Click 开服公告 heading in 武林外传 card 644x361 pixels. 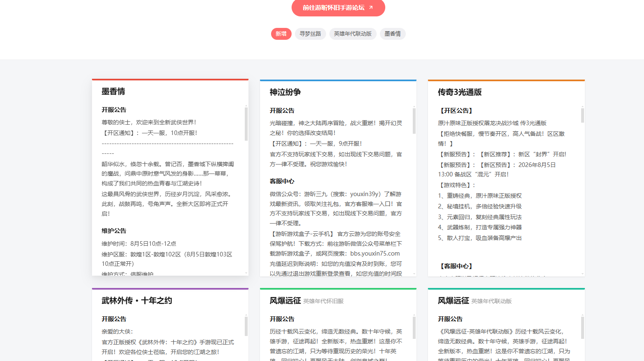(x=114, y=319)
